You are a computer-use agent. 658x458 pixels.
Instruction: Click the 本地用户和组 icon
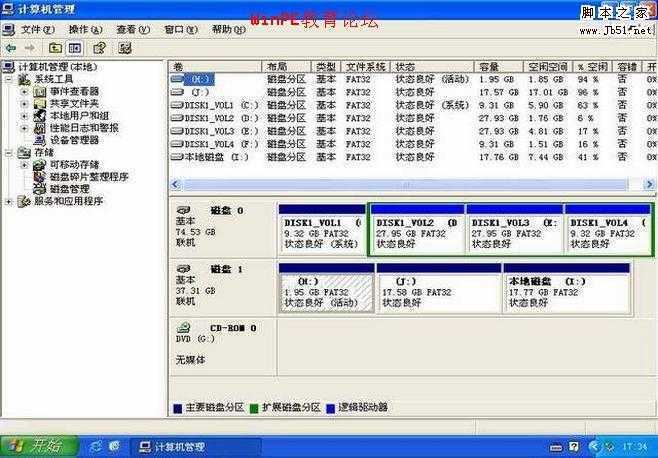click(x=39, y=115)
